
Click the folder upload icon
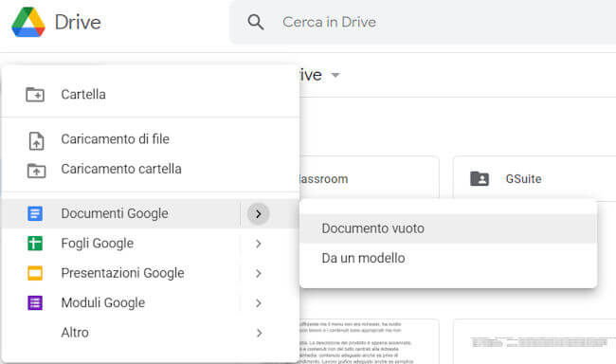(x=36, y=171)
